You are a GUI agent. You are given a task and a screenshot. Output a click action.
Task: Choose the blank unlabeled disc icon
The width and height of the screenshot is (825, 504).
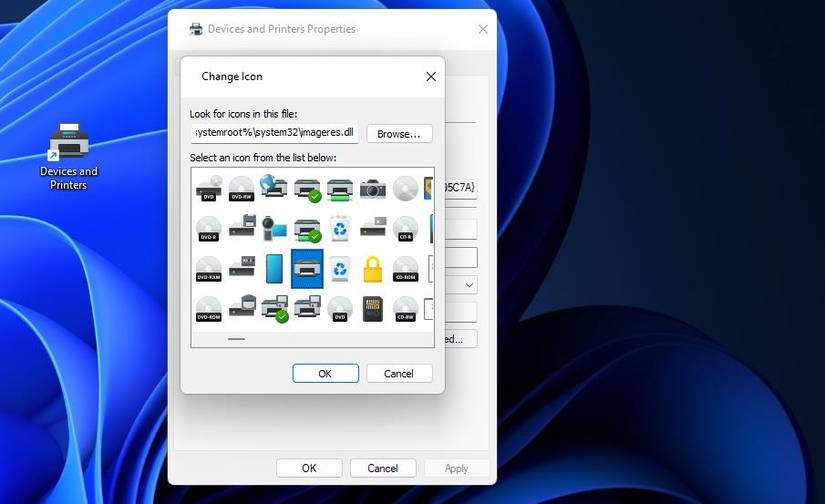coord(405,189)
